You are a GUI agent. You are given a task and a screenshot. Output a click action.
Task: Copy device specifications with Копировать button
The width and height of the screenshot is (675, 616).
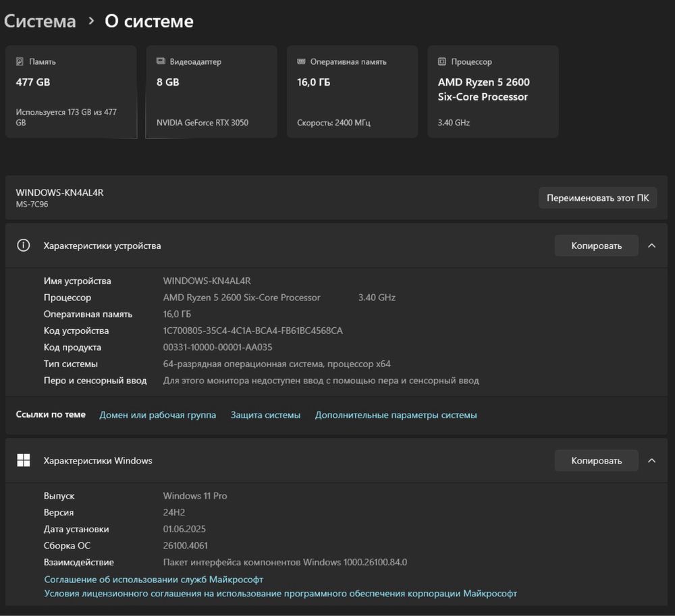[596, 246]
